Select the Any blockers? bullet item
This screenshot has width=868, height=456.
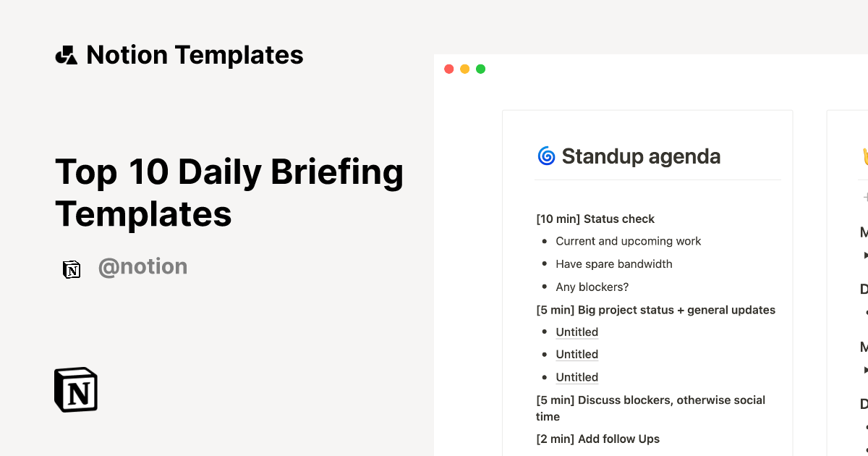coord(592,287)
